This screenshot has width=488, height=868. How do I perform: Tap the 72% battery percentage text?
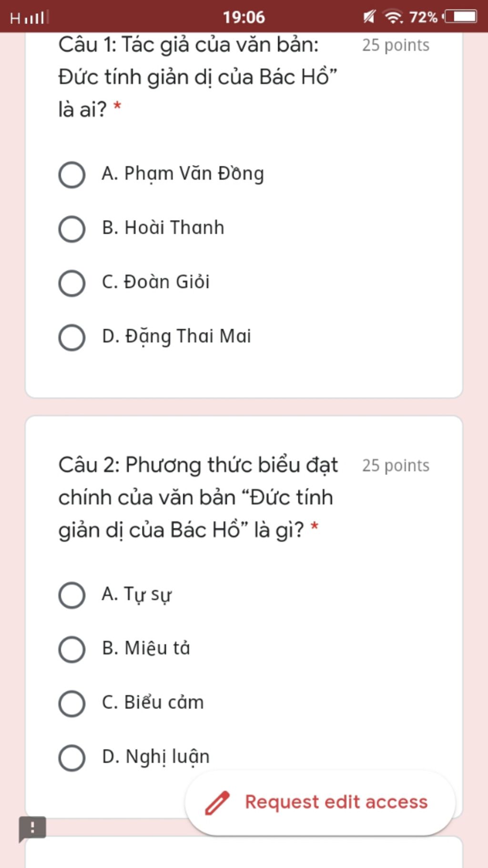pos(423,17)
